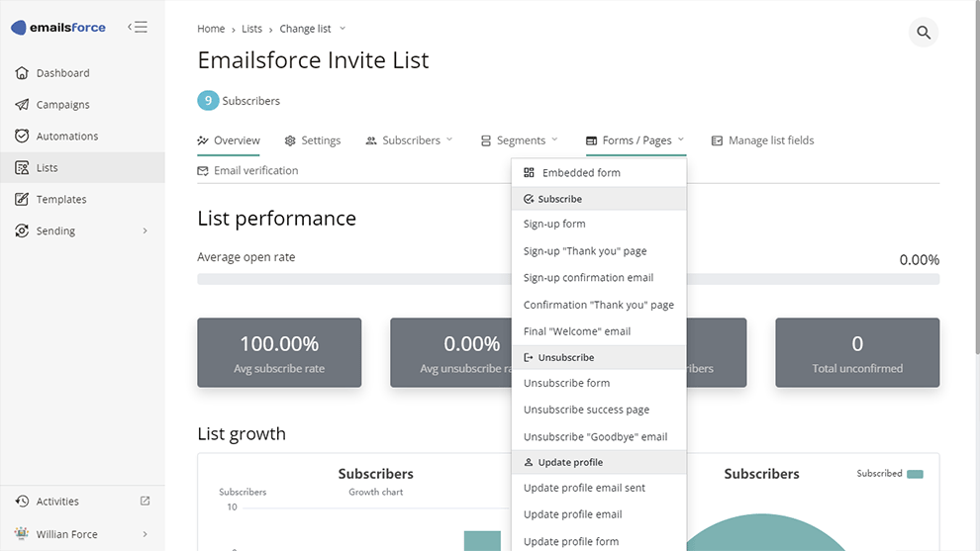Go to Home breadcrumb link
980x551 pixels.
(211, 29)
